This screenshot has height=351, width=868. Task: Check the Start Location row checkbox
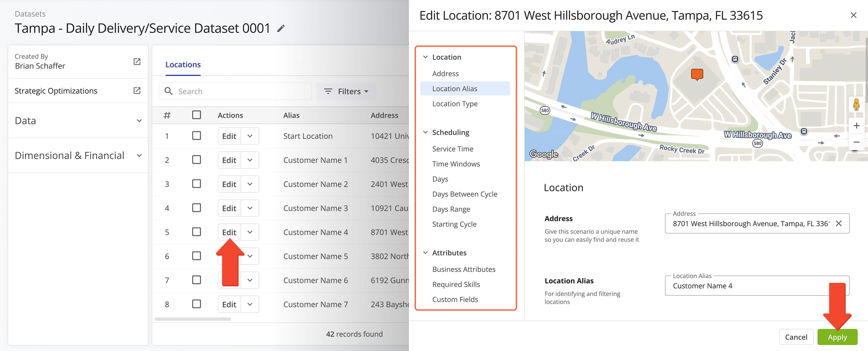(197, 136)
